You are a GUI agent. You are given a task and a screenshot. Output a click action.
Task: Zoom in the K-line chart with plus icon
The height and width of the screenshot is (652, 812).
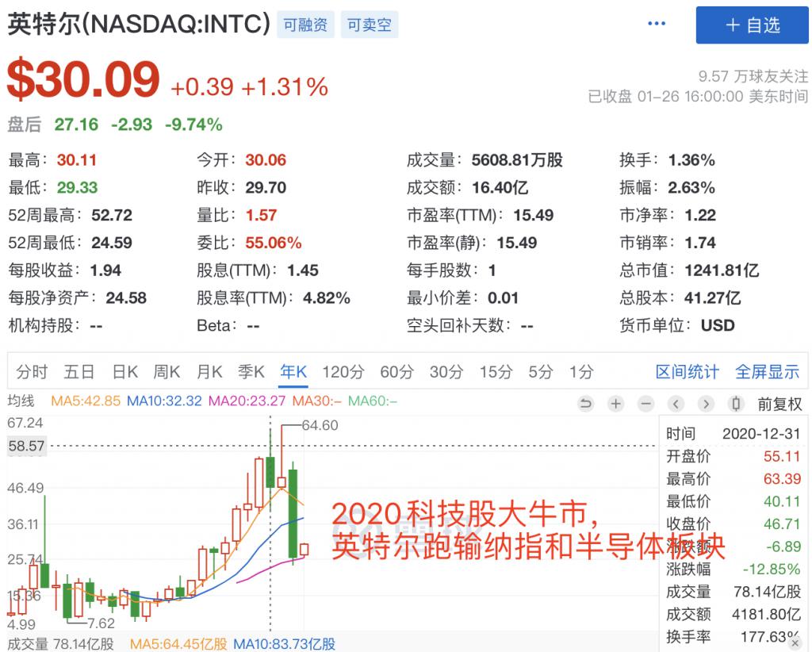(x=615, y=404)
